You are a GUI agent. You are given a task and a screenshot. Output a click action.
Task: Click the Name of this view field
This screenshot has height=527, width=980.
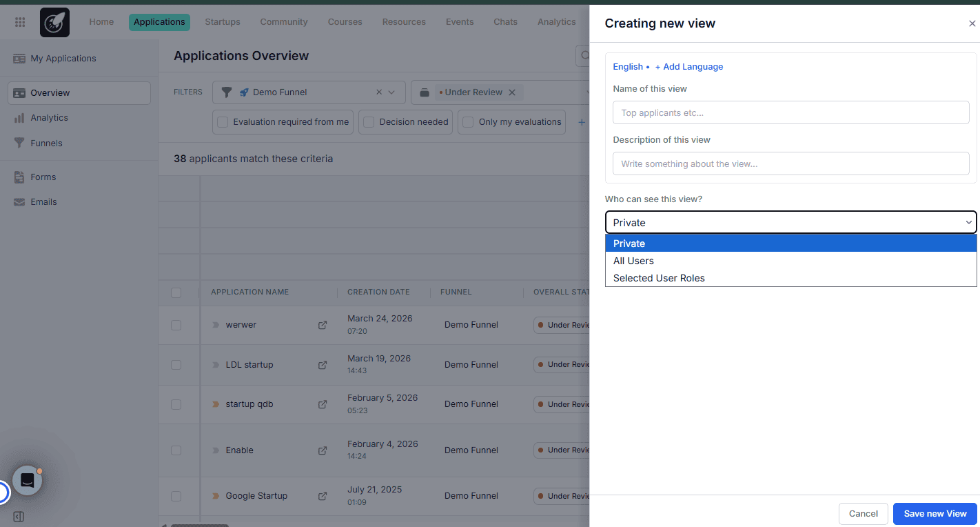pyautogui.click(x=791, y=112)
